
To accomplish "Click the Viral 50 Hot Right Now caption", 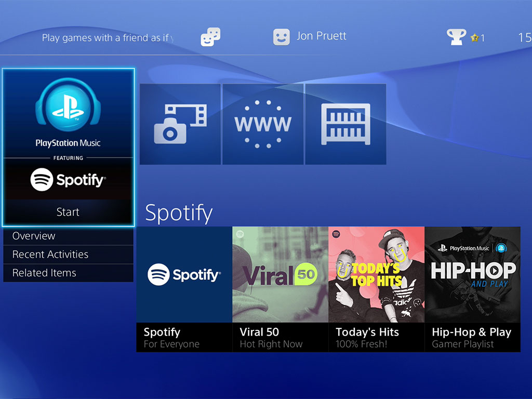I will coord(271,338).
